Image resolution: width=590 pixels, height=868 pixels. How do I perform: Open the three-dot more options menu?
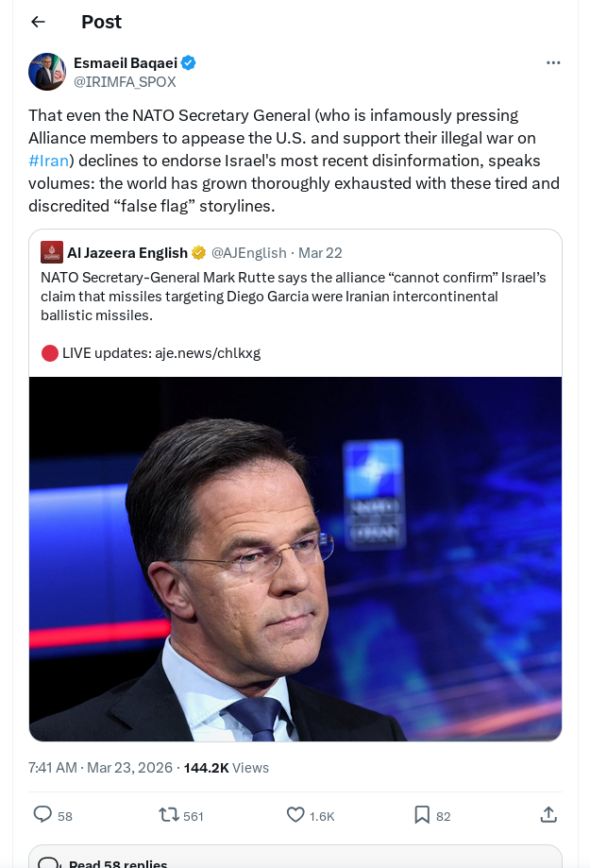point(553,63)
